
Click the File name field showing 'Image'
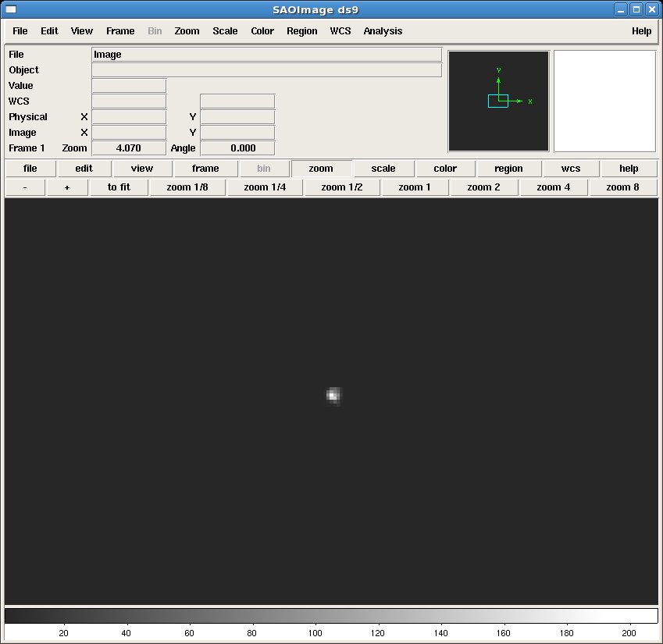pyautogui.click(x=267, y=55)
